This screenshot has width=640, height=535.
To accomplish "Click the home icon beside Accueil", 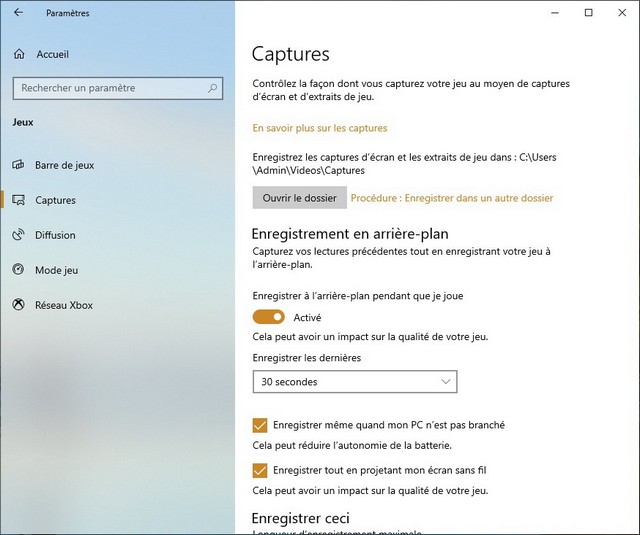I will (x=19, y=54).
